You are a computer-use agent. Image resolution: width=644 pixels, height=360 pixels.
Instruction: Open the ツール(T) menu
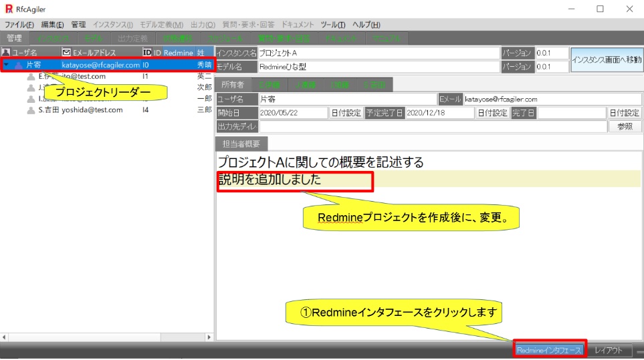tap(333, 25)
